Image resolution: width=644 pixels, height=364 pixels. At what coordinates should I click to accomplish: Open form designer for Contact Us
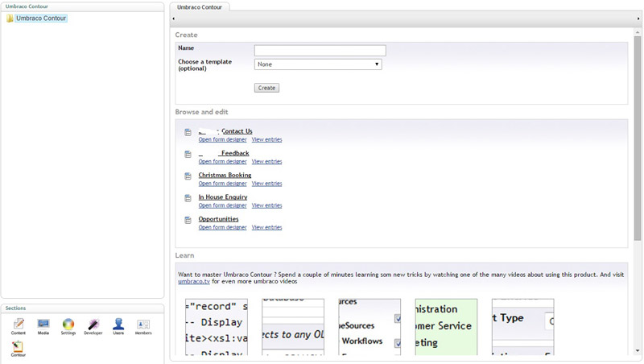tap(223, 139)
